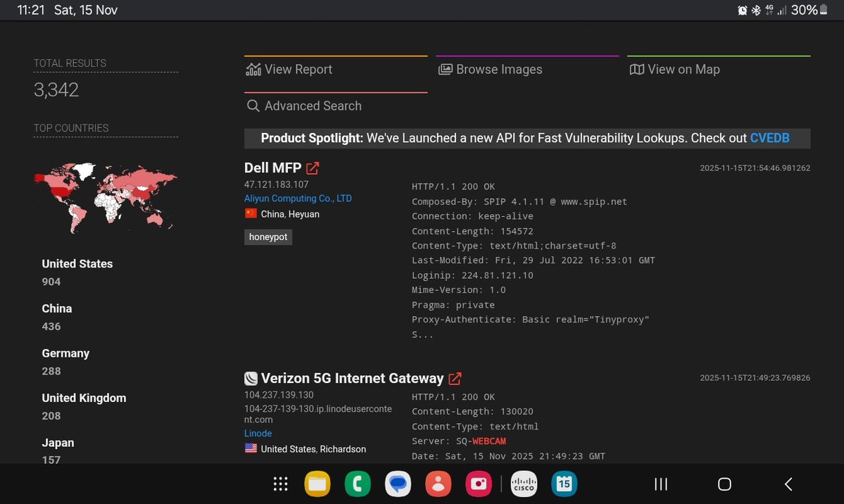The image size is (844, 504).
Task: Filter by Japan in top countries
Action: (58, 443)
